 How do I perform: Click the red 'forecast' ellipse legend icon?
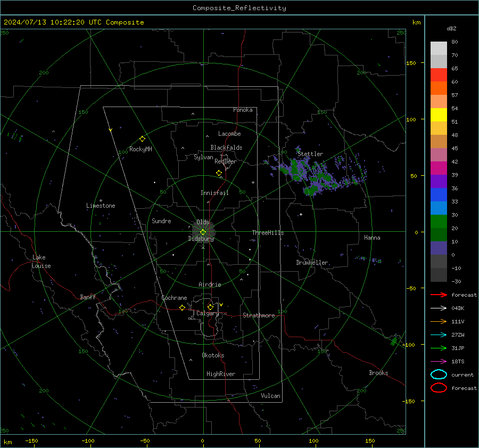point(439,388)
